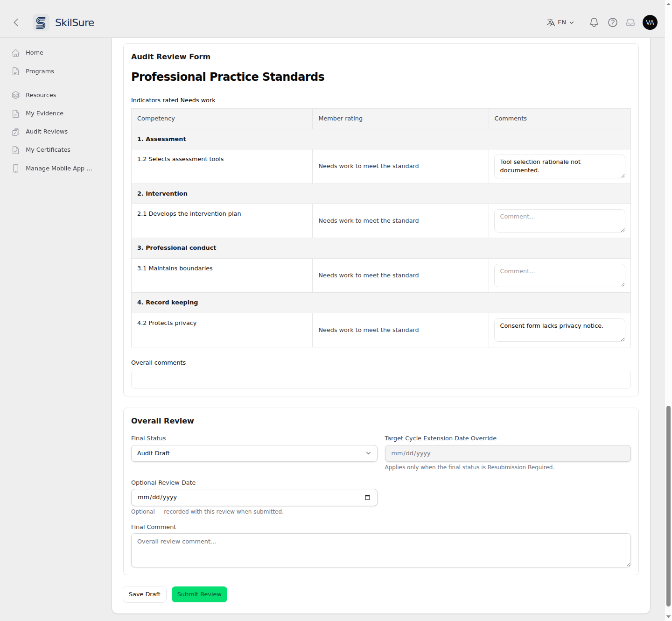Open the help question mark icon

pos(613,22)
